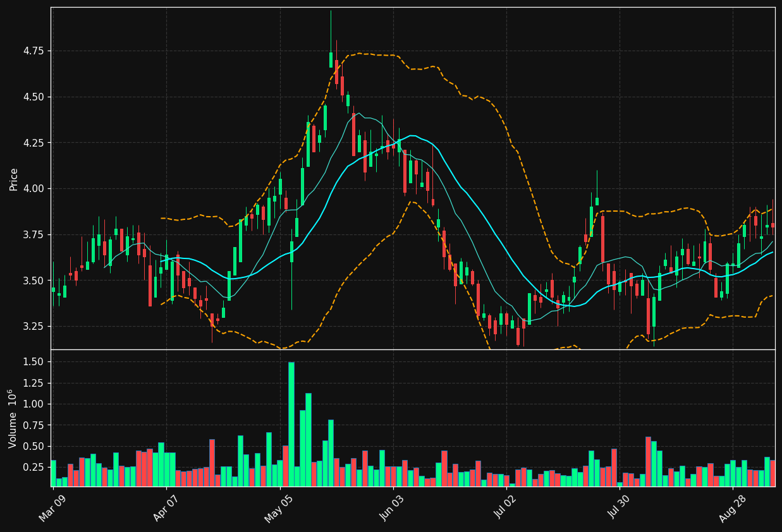Click the "Apr 07" date label
The width and height of the screenshot is (782, 532).
coord(165,509)
